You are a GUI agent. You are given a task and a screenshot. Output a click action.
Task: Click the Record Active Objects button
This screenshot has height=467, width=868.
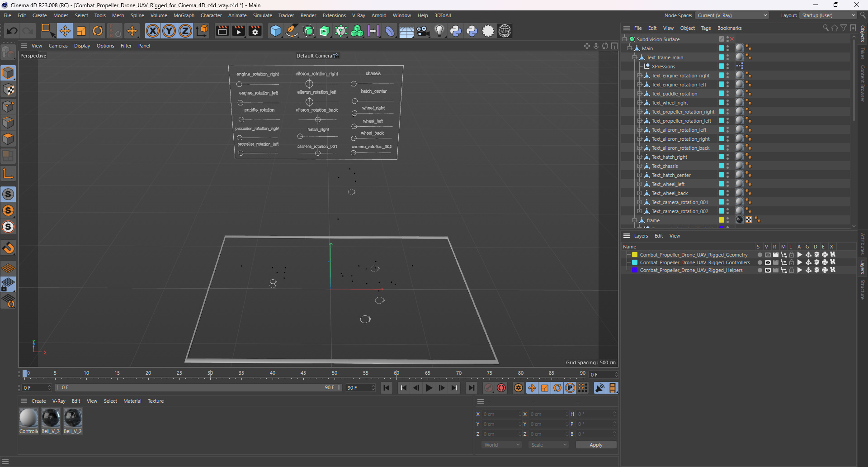[489, 388]
